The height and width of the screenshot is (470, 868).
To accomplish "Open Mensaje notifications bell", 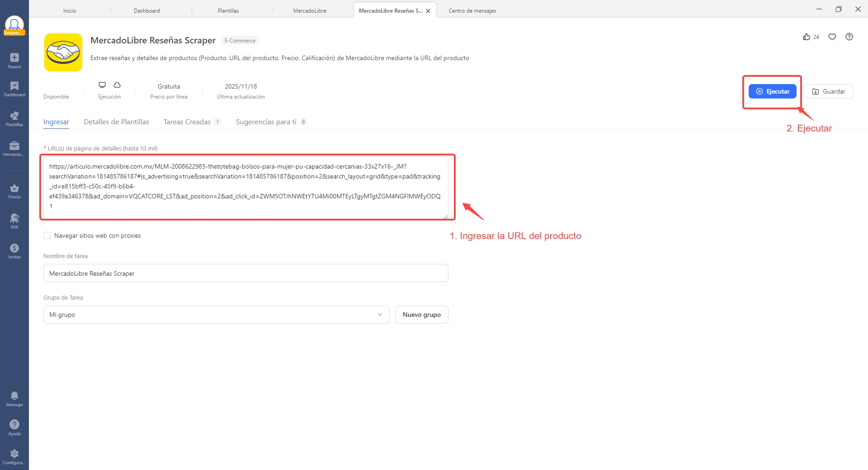I will pyautogui.click(x=14, y=398).
